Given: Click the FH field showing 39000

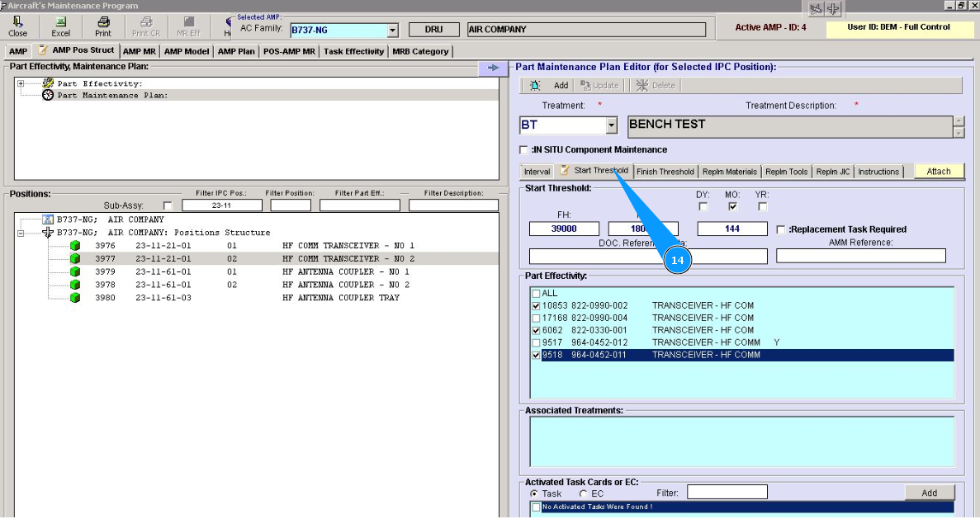Looking at the screenshot, I should [564, 229].
